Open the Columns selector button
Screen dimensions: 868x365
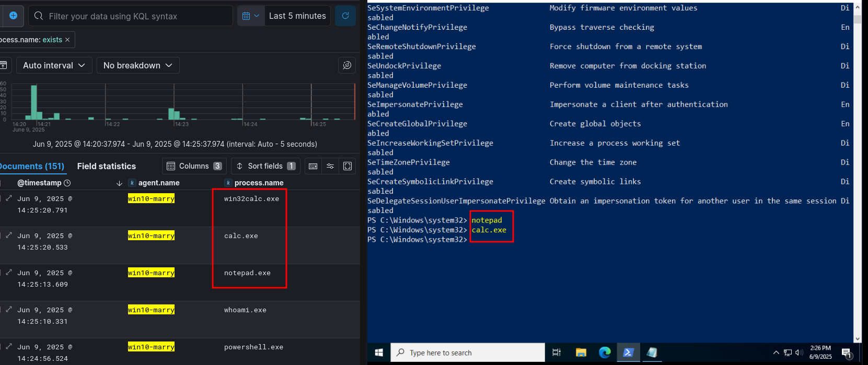(194, 166)
